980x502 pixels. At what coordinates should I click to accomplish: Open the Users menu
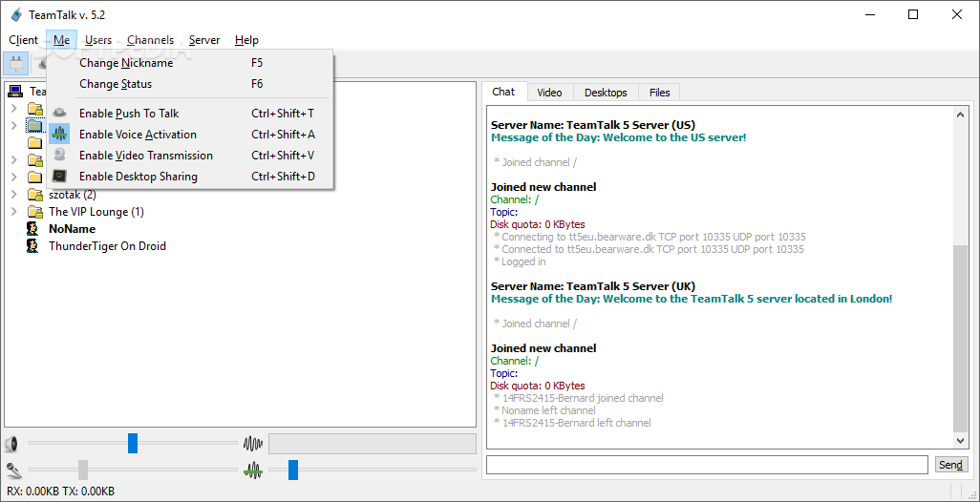[x=98, y=40]
